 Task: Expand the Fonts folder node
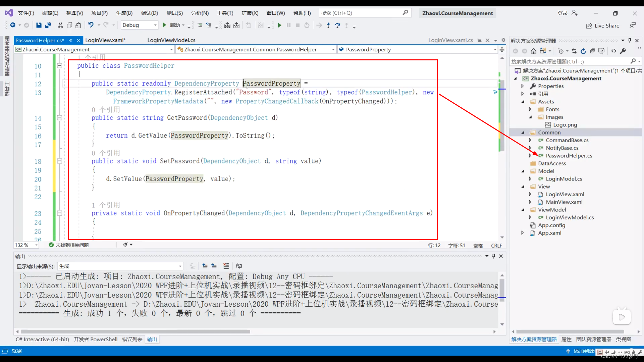(x=530, y=109)
